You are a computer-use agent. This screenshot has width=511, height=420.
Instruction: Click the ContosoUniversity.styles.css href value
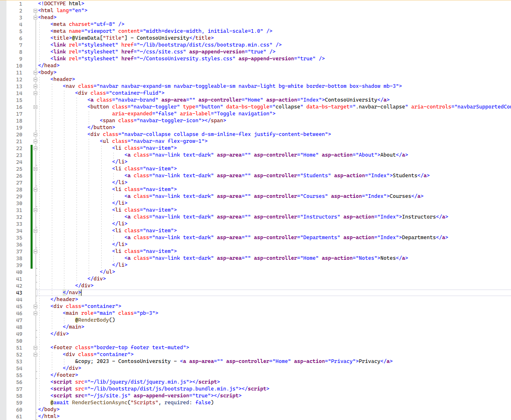(186, 59)
